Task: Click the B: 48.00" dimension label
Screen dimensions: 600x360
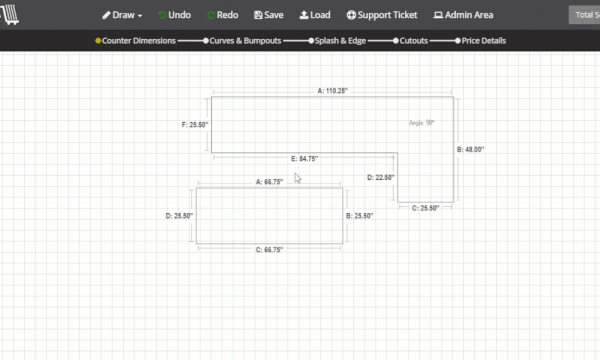Action: pyautogui.click(x=470, y=150)
